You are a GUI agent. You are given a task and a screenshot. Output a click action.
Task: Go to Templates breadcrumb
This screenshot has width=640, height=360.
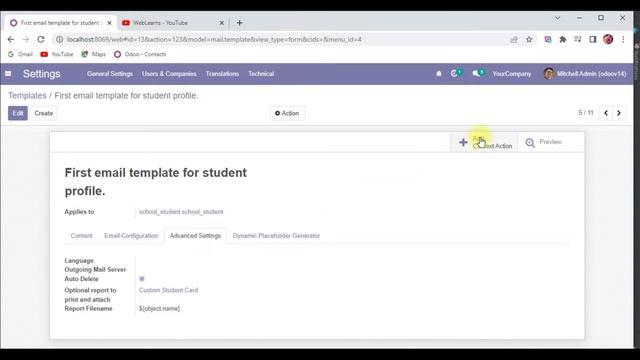point(27,96)
